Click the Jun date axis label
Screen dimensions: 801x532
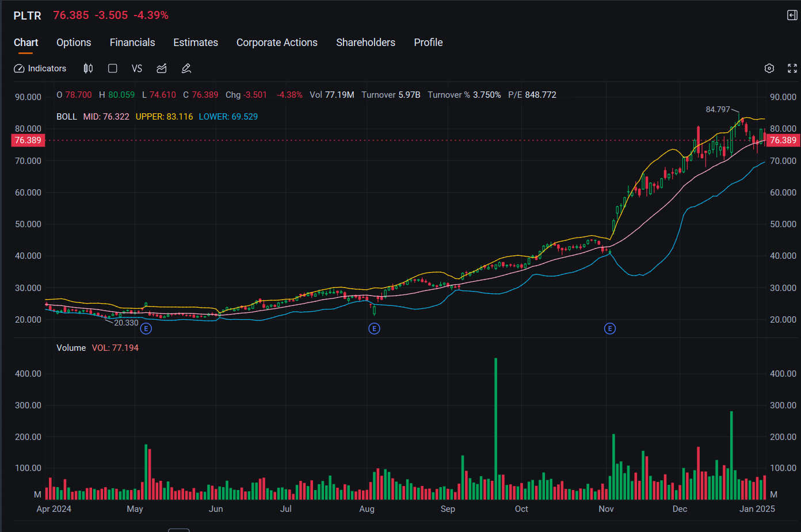(216, 509)
